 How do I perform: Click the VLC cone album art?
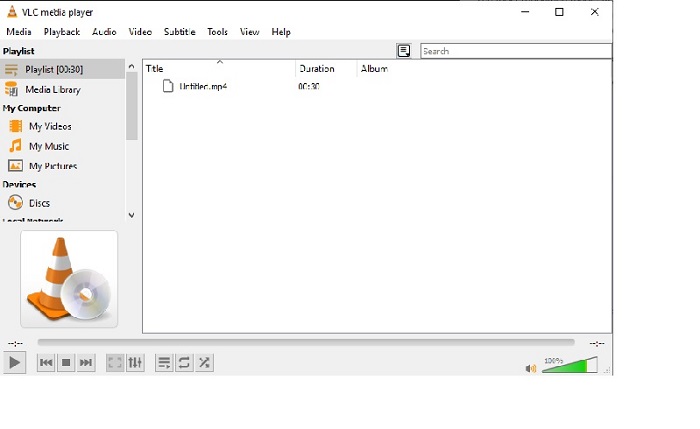pyautogui.click(x=69, y=279)
